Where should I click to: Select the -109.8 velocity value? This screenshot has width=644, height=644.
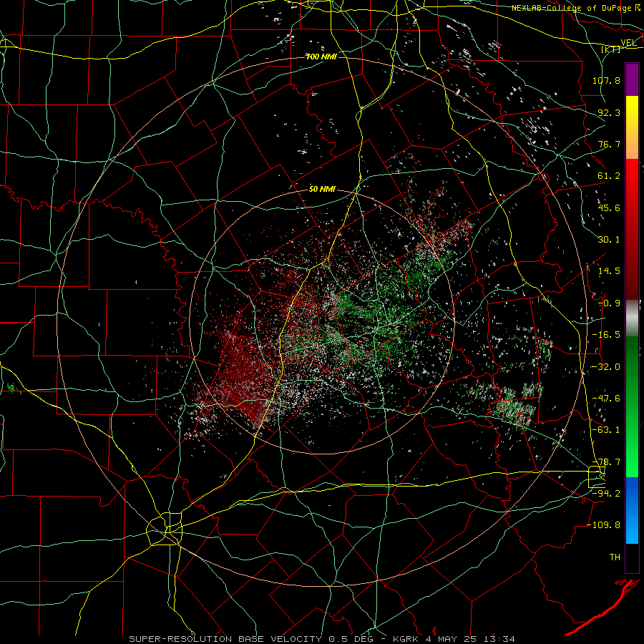coord(603,525)
